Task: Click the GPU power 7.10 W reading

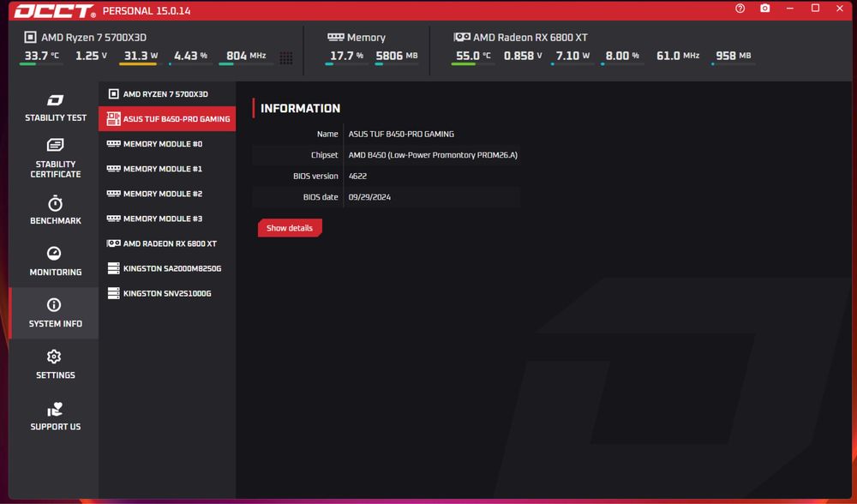Action: coord(572,56)
